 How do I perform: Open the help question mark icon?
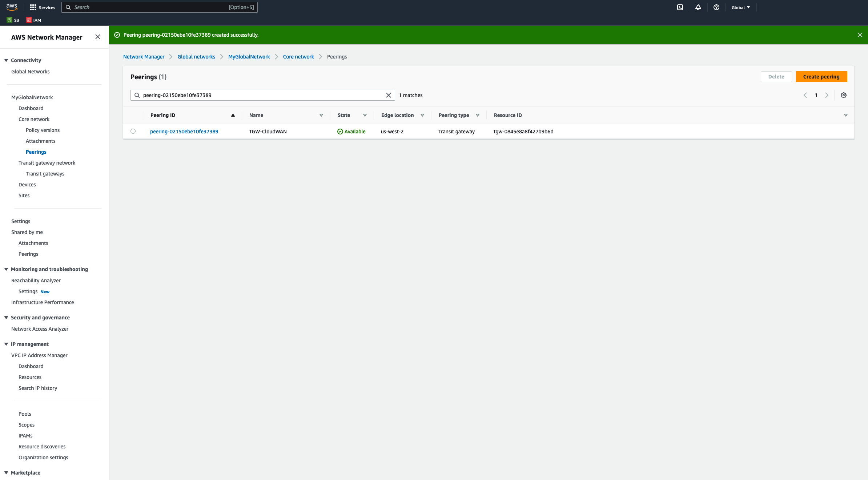pos(716,7)
